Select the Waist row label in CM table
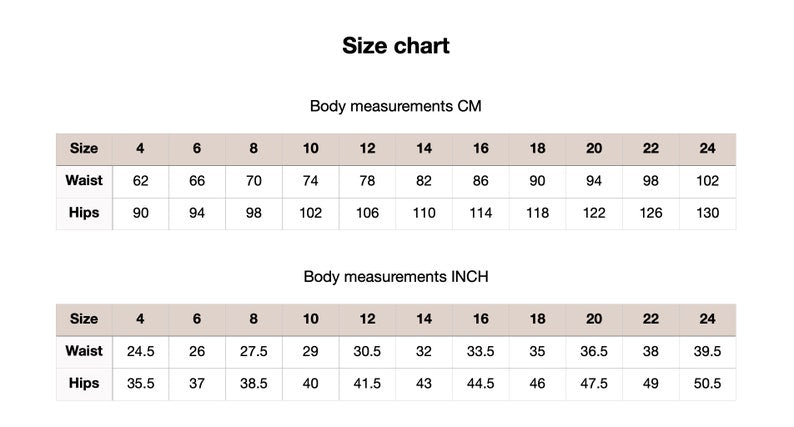Image resolution: width=794 pixels, height=427 pixels. [84, 181]
